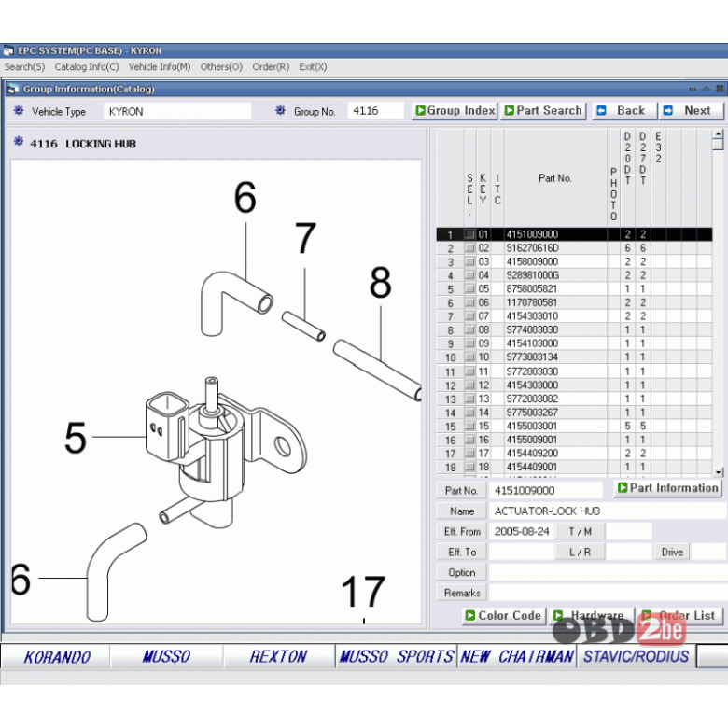Click callout number 5 in diagram

[76, 438]
